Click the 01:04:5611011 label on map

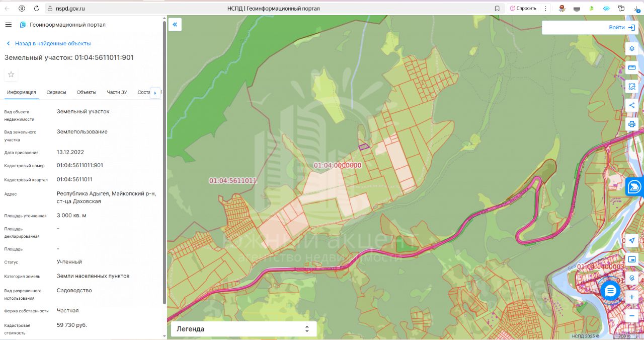(233, 180)
